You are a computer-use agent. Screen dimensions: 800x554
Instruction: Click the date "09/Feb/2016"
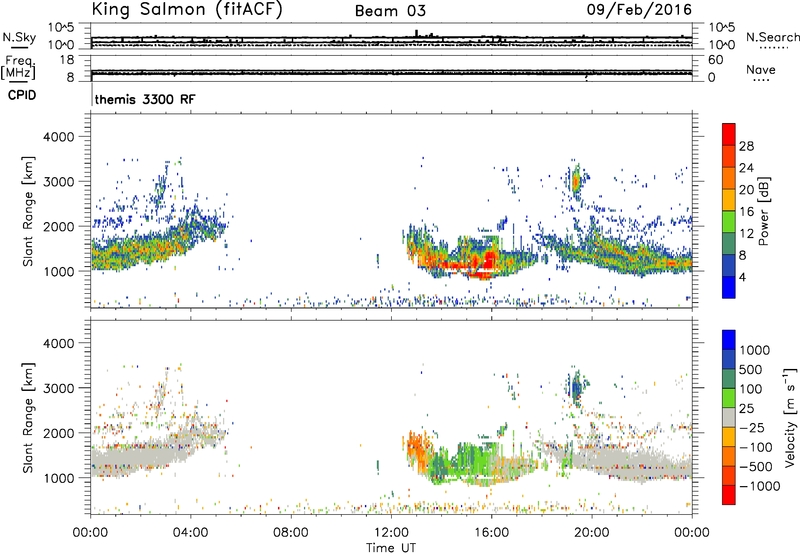[639, 10]
